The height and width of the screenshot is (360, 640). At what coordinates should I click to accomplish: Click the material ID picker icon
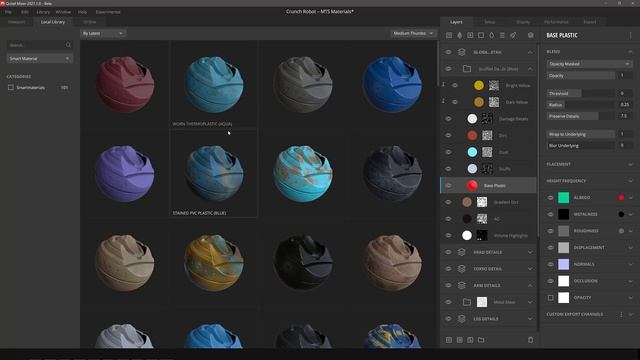[513, 36]
